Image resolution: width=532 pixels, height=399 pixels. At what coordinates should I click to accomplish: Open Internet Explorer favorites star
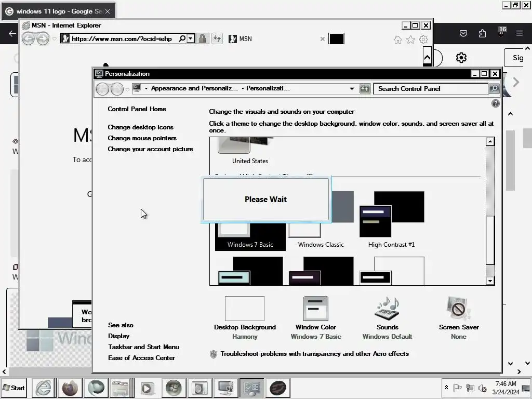coord(410,39)
